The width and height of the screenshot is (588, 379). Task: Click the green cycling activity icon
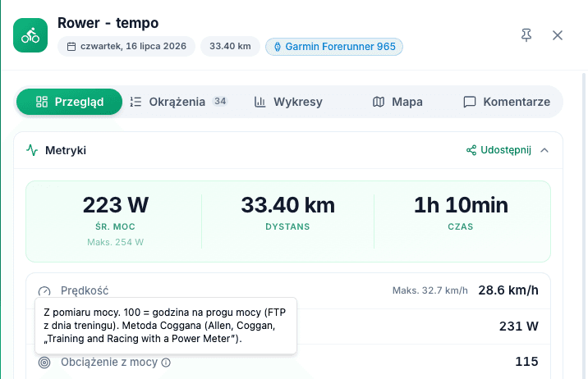tap(30, 35)
